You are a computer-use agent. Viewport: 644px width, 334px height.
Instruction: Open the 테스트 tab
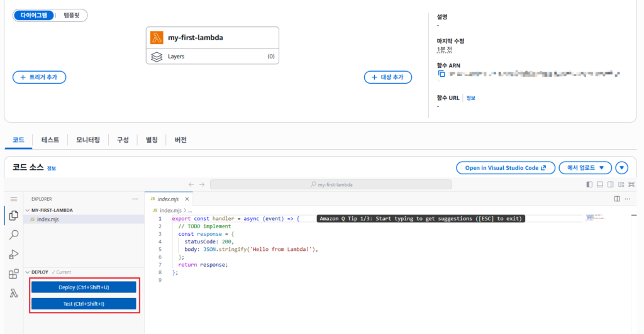(50, 140)
